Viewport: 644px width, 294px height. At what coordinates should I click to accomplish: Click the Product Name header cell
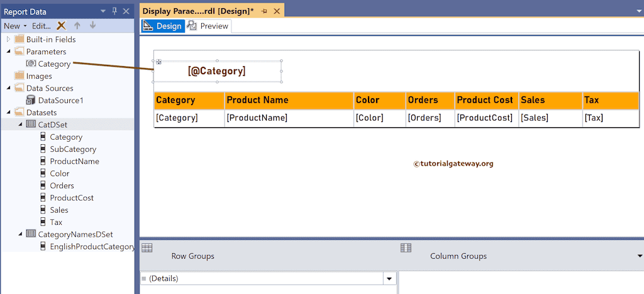[289, 100]
